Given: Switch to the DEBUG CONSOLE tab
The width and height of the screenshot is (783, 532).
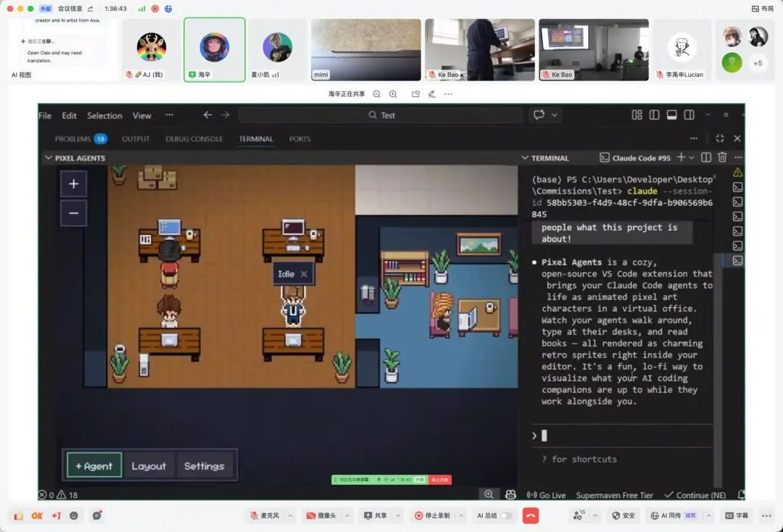Looking at the screenshot, I should coord(194,138).
